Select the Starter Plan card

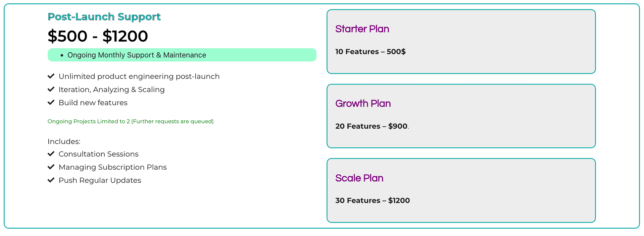[x=461, y=42]
